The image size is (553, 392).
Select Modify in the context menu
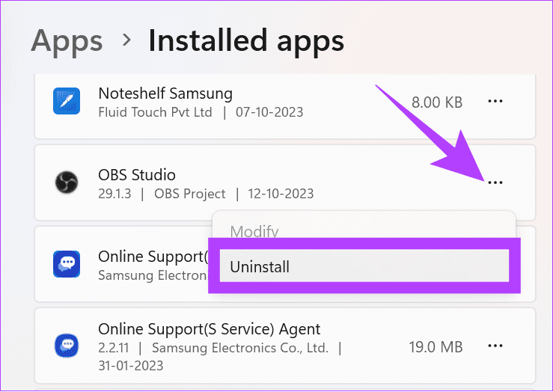tap(254, 231)
